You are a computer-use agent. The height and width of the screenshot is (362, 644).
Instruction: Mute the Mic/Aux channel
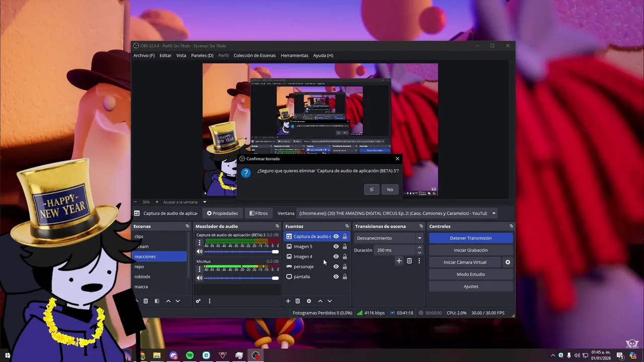coord(199,278)
